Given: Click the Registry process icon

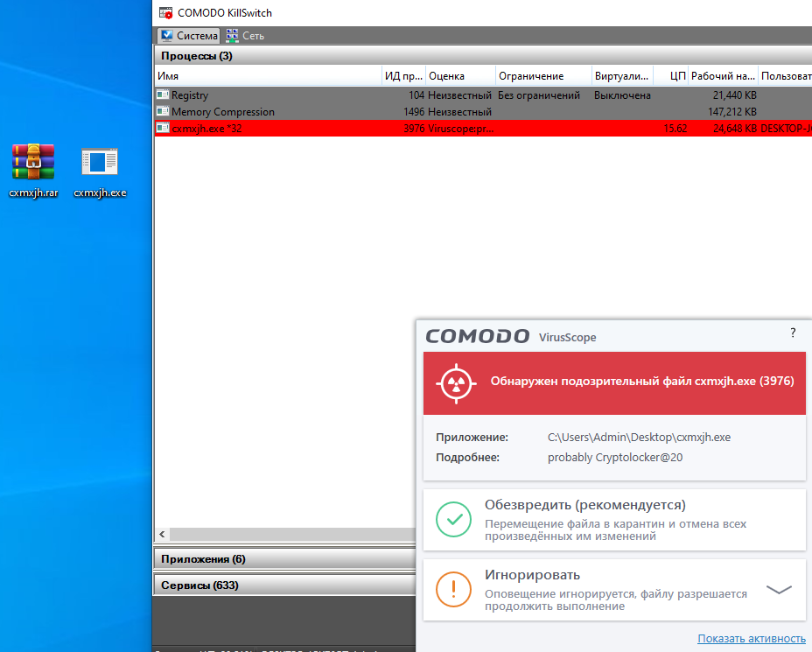Looking at the screenshot, I should [x=163, y=95].
